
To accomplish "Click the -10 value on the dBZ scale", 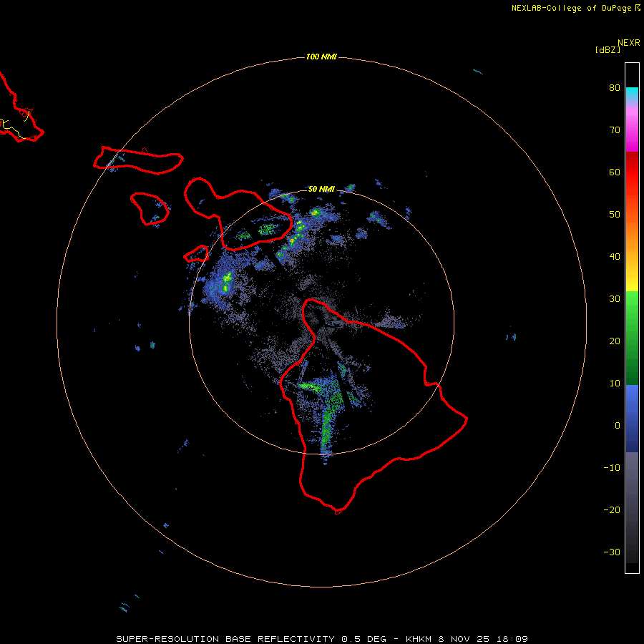I will [612, 467].
